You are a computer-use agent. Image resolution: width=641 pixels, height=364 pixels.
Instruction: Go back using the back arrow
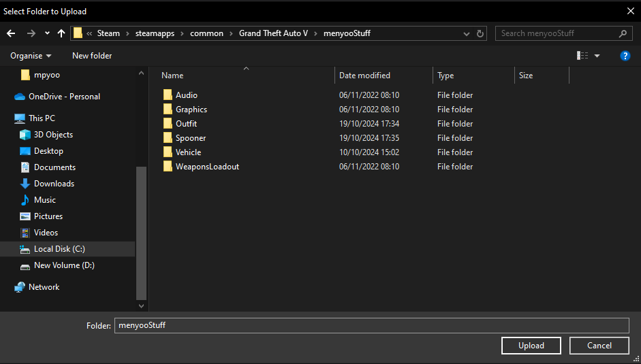pyautogui.click(x=11, y=33)
